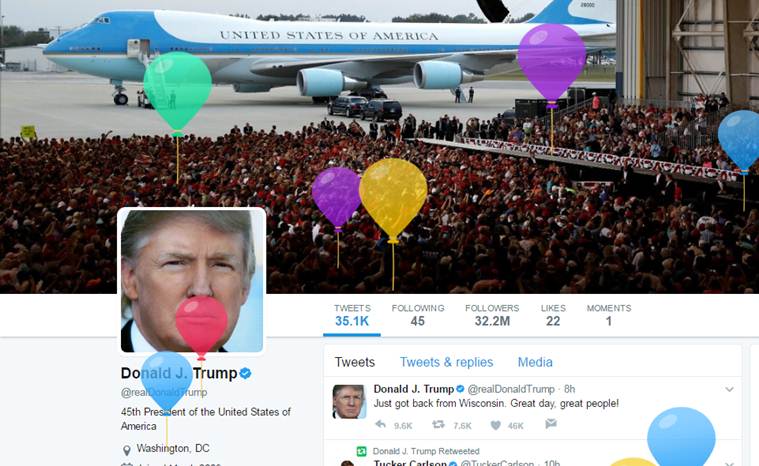The height and width of the screenshot is (466, 759).
Task: Like the Wisconsin tweet with heart icon
Action: pos(495,425)
